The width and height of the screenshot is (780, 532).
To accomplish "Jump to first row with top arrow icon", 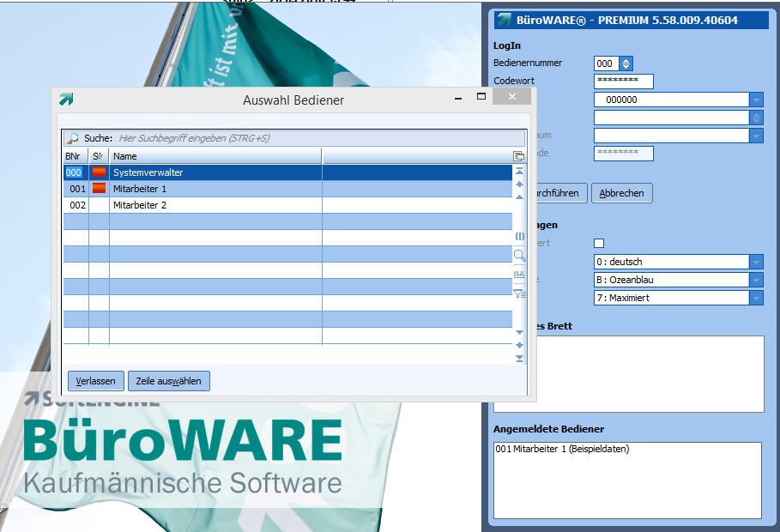I will tap(519, 171).
